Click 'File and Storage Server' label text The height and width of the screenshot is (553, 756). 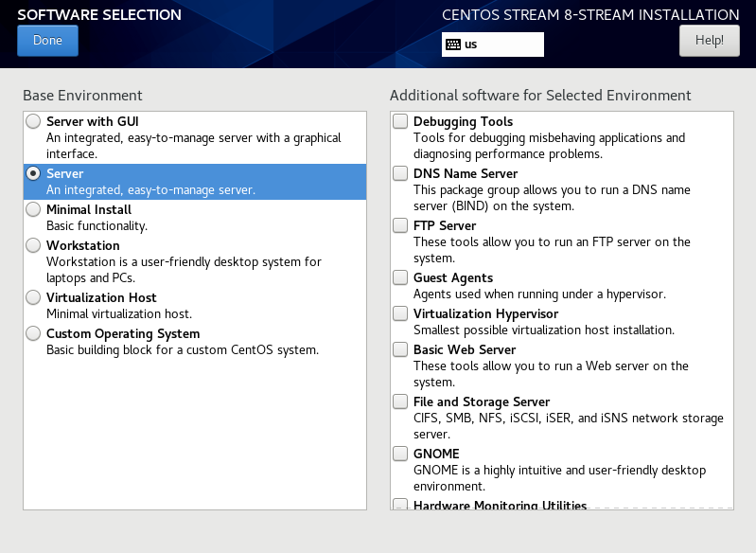[482, 401]
